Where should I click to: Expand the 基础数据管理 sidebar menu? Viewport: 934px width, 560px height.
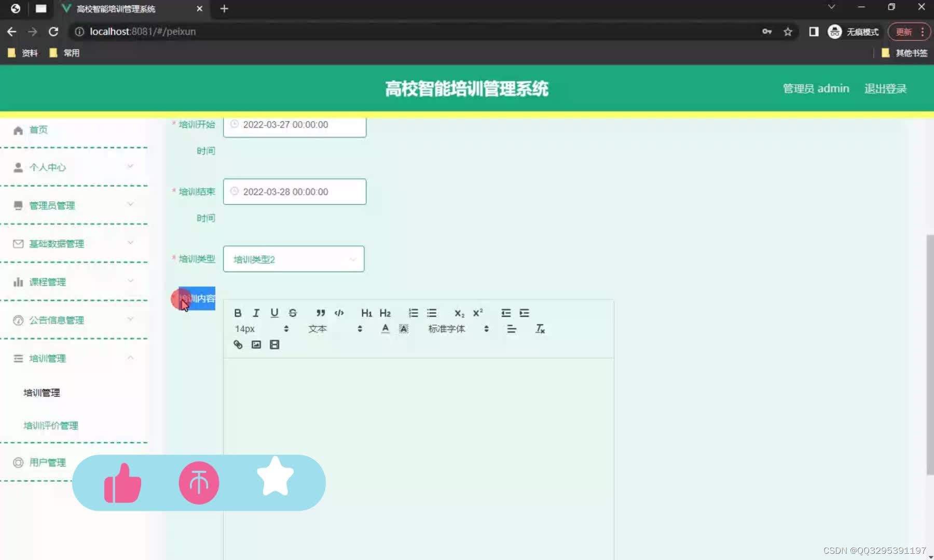coord(74,244)
